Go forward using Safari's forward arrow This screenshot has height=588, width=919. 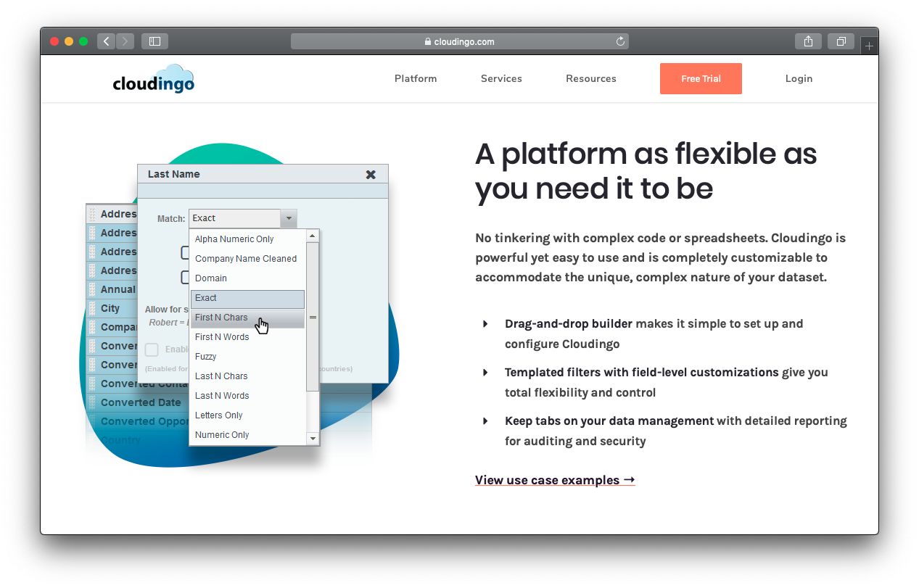[x=125, y=41]
